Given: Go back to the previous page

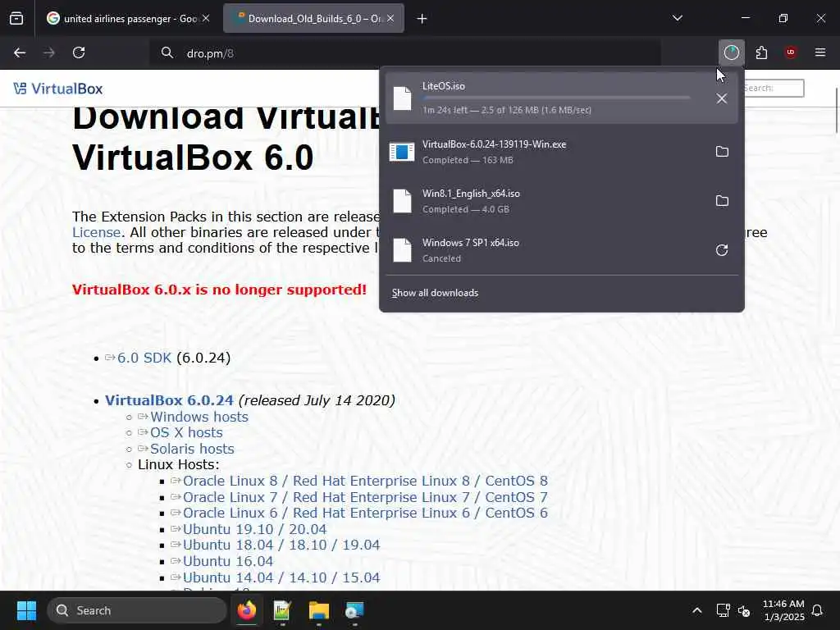Looking at the screenshot, I should [20, 52].
